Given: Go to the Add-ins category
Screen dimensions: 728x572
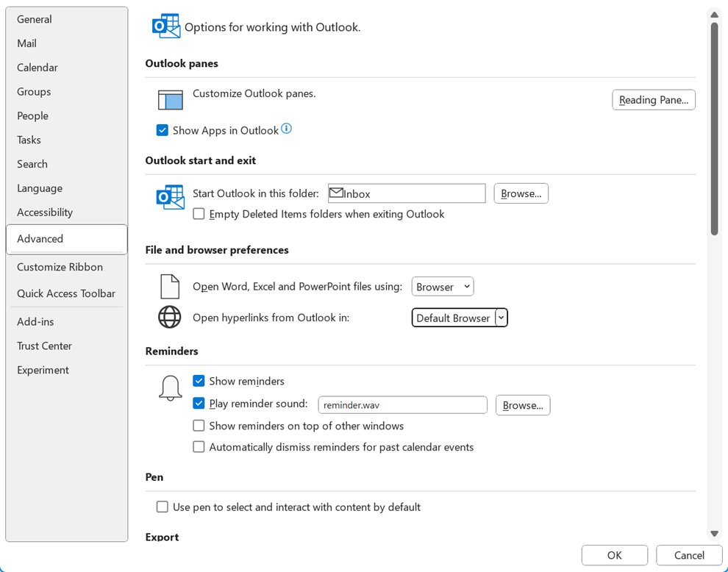Looking at the screenshot, I should [x=66, y=322].
